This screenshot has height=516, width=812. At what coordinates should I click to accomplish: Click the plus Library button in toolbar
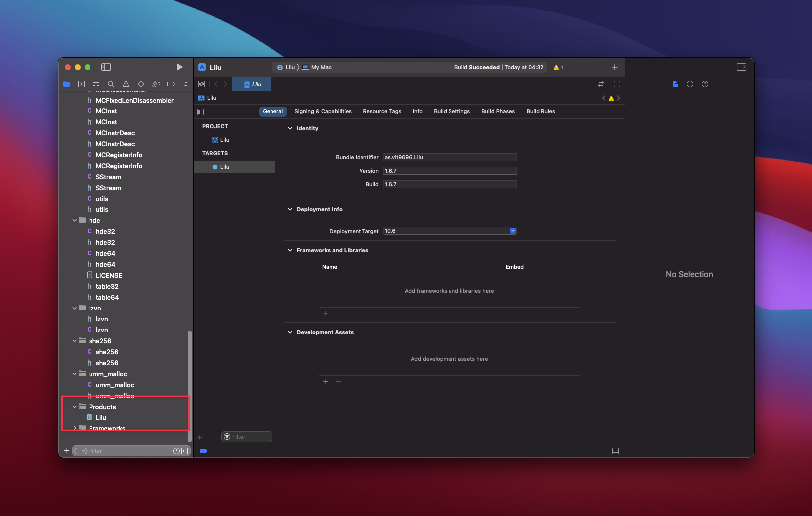615,67
